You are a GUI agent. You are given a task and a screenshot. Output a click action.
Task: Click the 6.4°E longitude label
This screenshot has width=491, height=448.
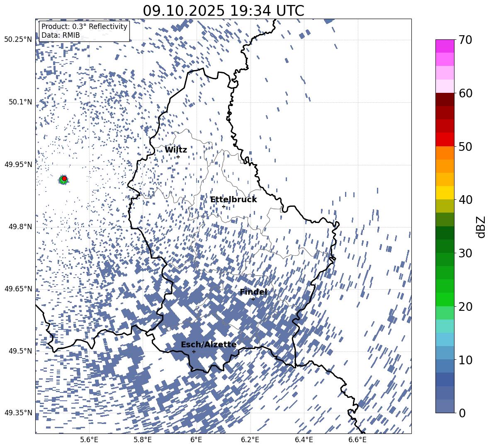click(304, 440)
